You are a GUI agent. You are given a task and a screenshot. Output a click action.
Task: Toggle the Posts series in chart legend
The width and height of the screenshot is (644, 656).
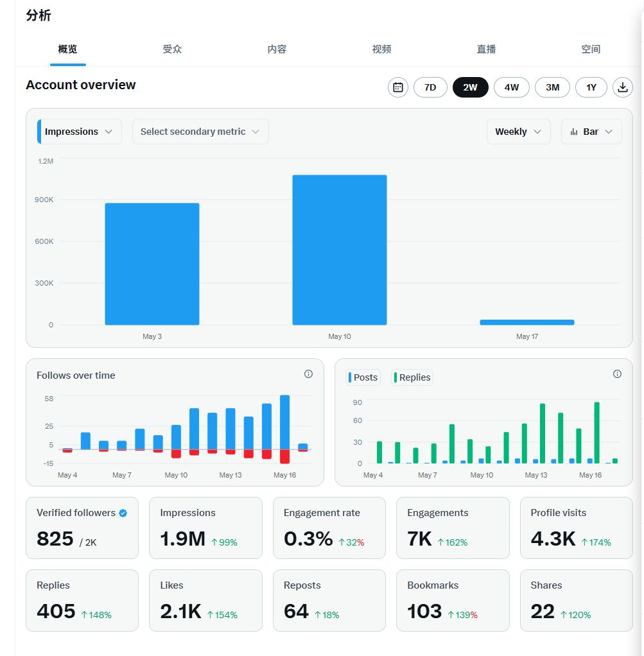[363, 377]
